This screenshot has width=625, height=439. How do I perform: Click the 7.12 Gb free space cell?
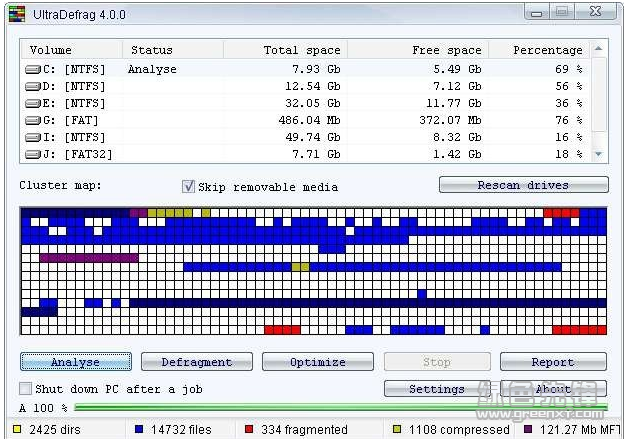(458, 87)
